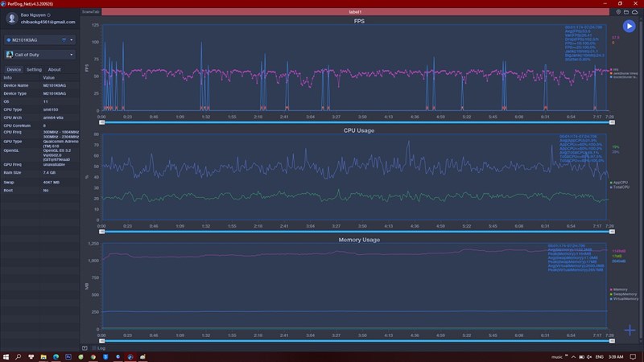Show hidden system tray icons

click(573, 356)
